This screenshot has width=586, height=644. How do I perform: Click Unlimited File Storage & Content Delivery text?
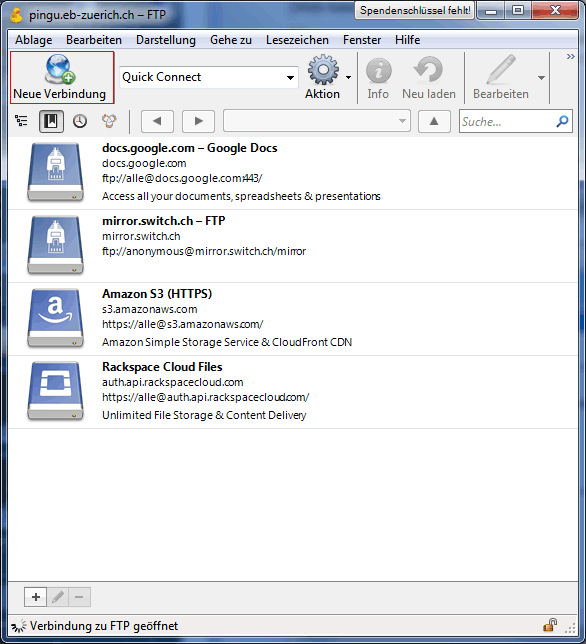[204, 415]
